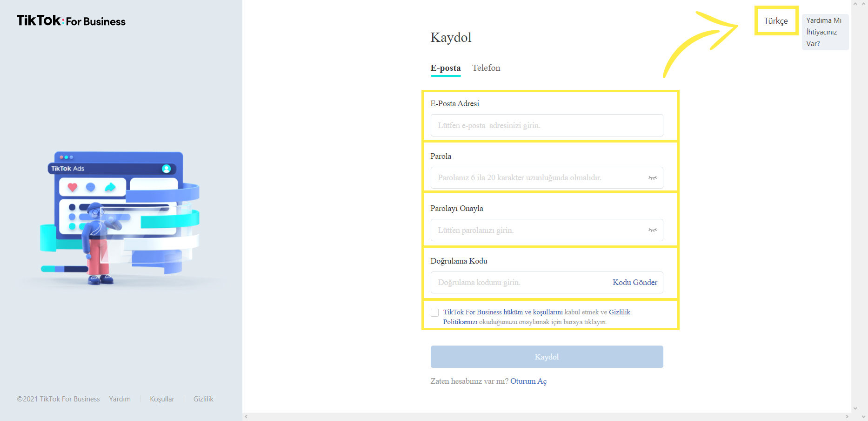Click the TikTok For Business logo
Screen dimensions: 868x421
pos(71,20)
